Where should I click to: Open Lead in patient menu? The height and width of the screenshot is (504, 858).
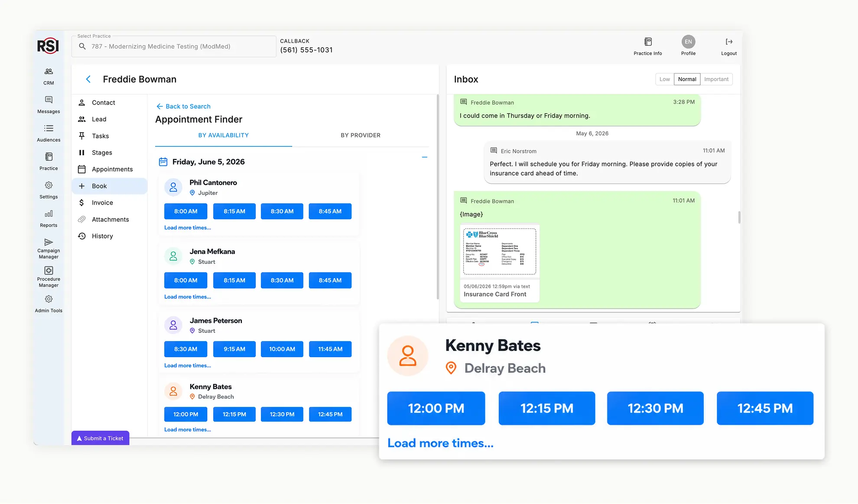110,119
